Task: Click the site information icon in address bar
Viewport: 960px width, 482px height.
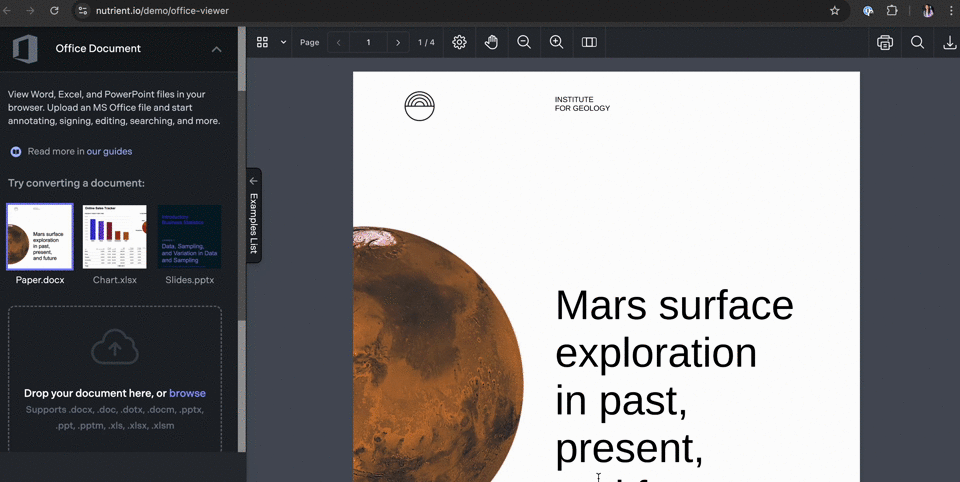Action: coord(83,10)
